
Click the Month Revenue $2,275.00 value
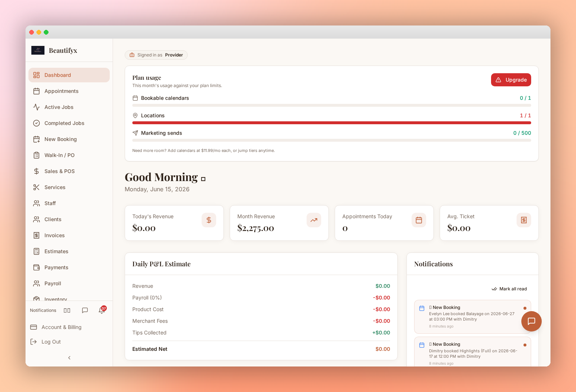click(x=256, y=228)
